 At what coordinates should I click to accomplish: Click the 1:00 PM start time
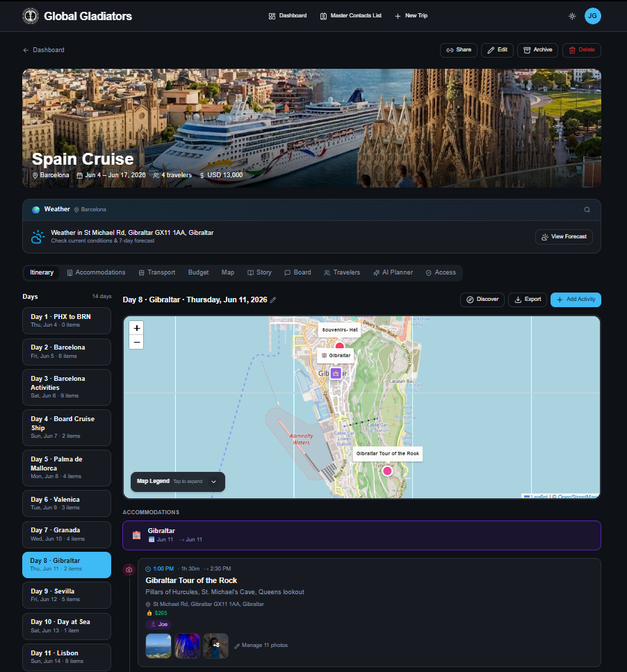(x=163, y=568)
